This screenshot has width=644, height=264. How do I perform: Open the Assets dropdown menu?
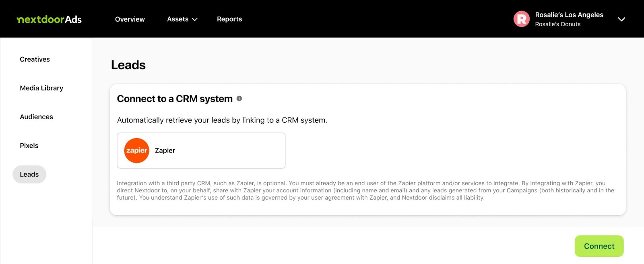click(182, 19)
